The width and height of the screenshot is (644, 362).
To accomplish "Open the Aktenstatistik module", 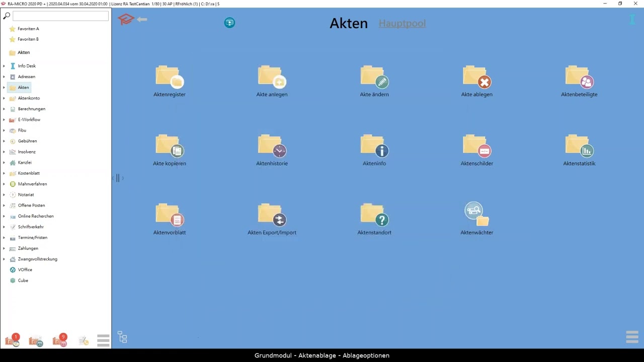I will pos(579,150).
